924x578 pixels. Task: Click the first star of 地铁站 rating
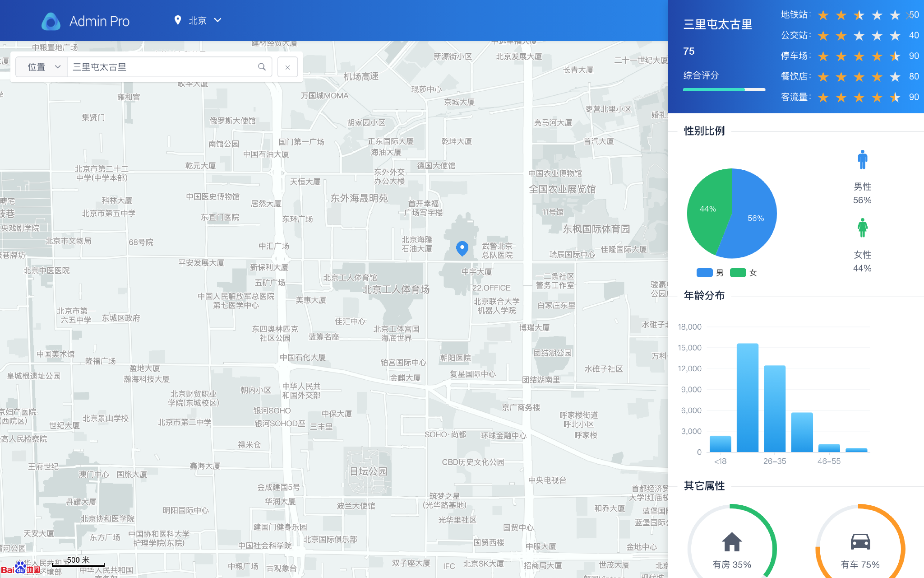tap(823, 15)
